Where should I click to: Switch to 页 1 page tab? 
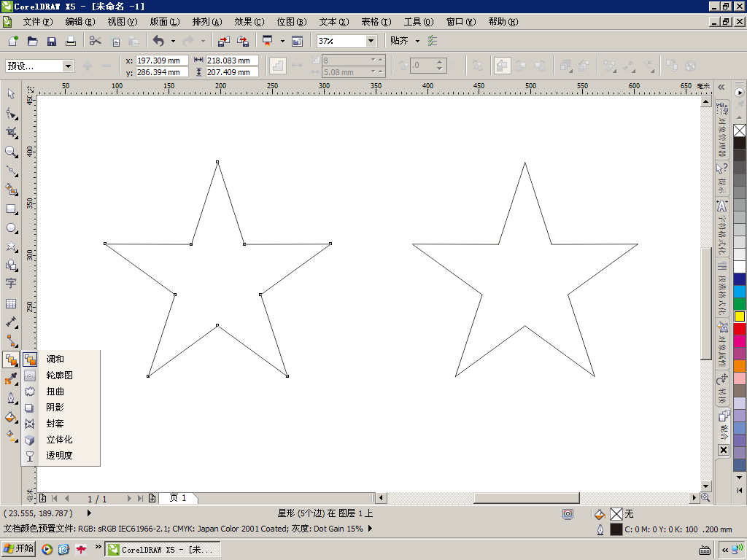click(x=178, y=498)
